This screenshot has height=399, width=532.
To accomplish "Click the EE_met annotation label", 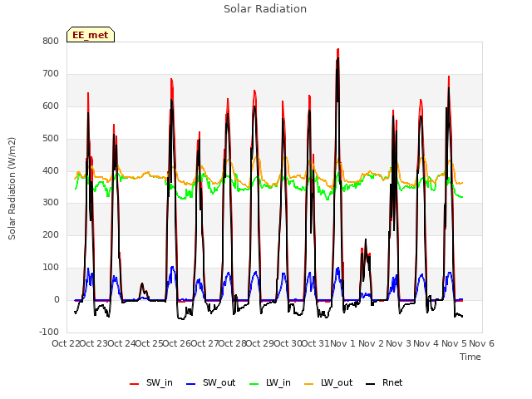I will (91, 35).
